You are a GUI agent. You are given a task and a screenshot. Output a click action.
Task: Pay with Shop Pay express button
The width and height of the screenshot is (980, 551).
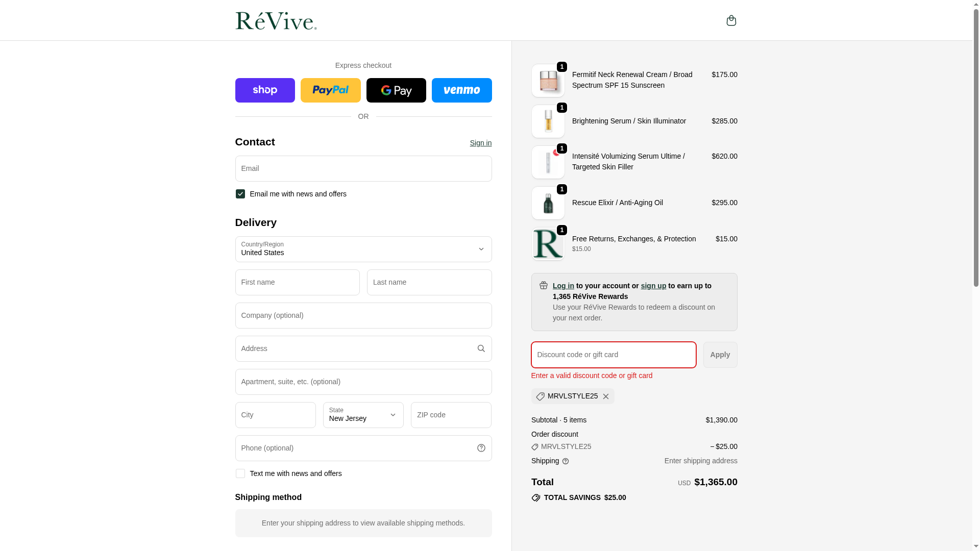(x=265, y=90)
